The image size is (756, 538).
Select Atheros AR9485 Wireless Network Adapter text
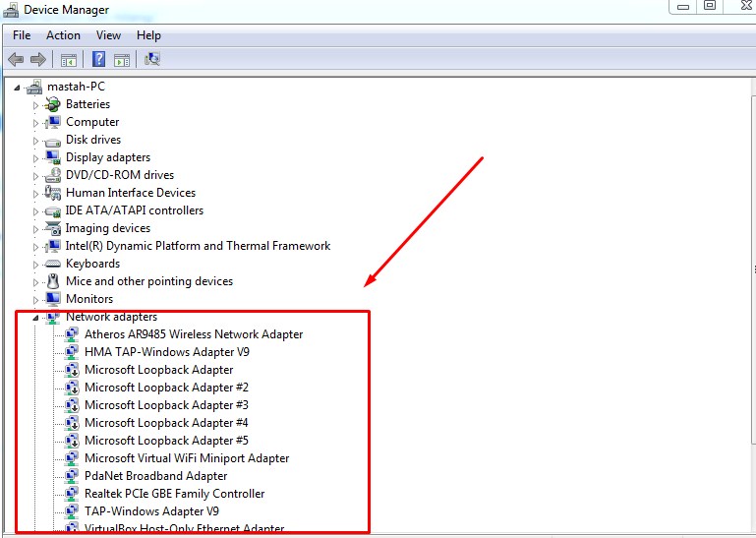pos(194,334)
